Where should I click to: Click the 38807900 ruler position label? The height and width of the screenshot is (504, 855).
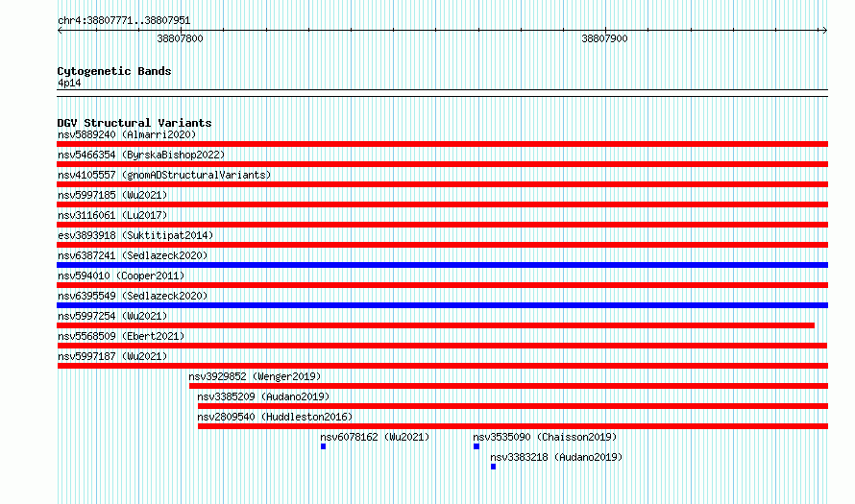604,38
